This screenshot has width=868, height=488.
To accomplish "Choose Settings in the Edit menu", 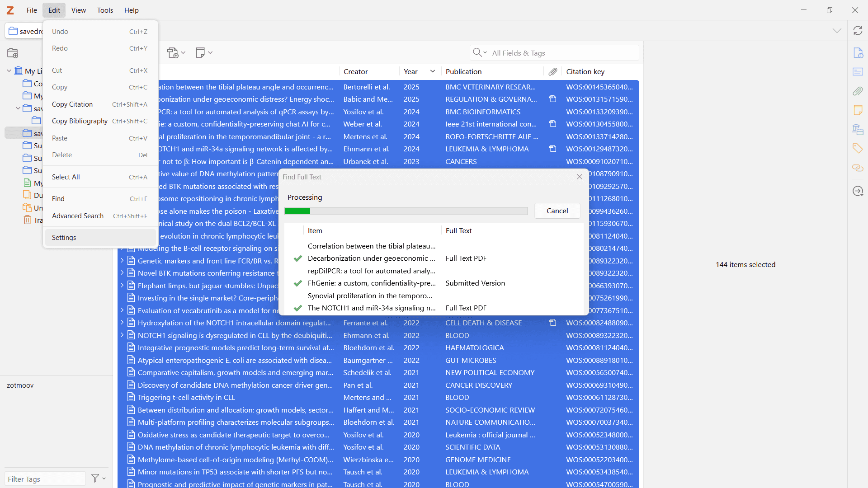I will (100, 238).
